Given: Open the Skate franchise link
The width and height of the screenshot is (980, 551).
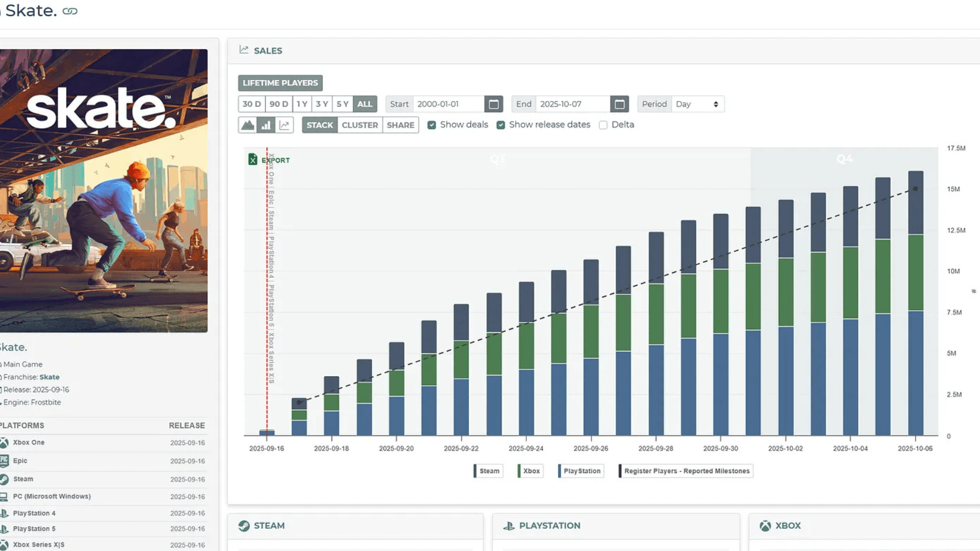Looking at the screenshot, I should (x=50, y=377).
